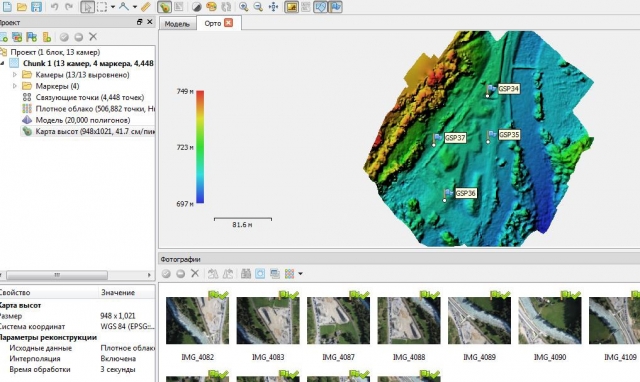The height and width of the screenshot is (382, 640).
Task: Toggle the show markers flag button
Action: pyautogui.click(x=335, y=7)
